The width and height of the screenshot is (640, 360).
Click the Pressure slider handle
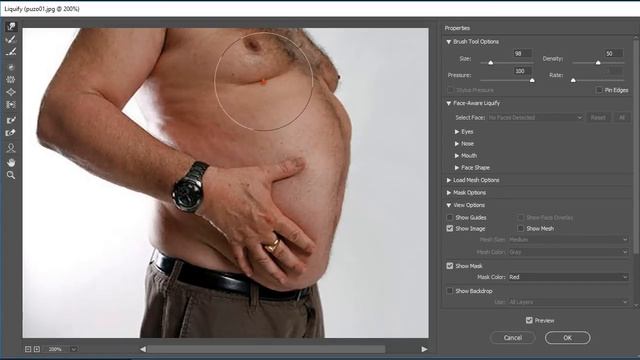pos(532,80)
